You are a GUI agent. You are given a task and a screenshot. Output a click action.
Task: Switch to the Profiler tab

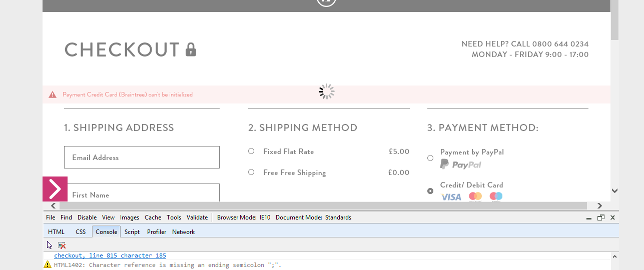[157, 232]
